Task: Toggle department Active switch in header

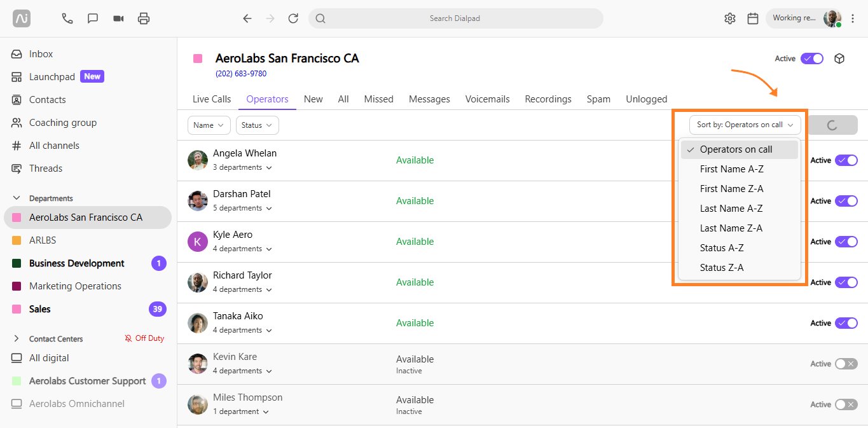Action: pos(812,59)
